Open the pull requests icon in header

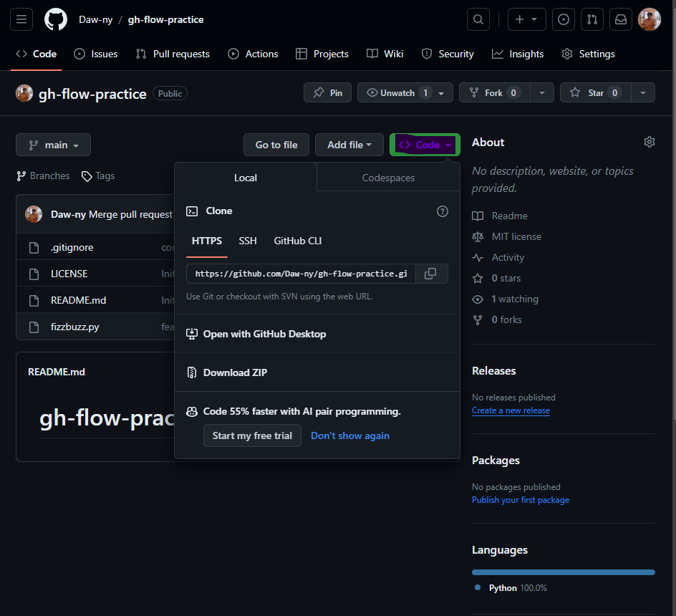pos(592,19)
